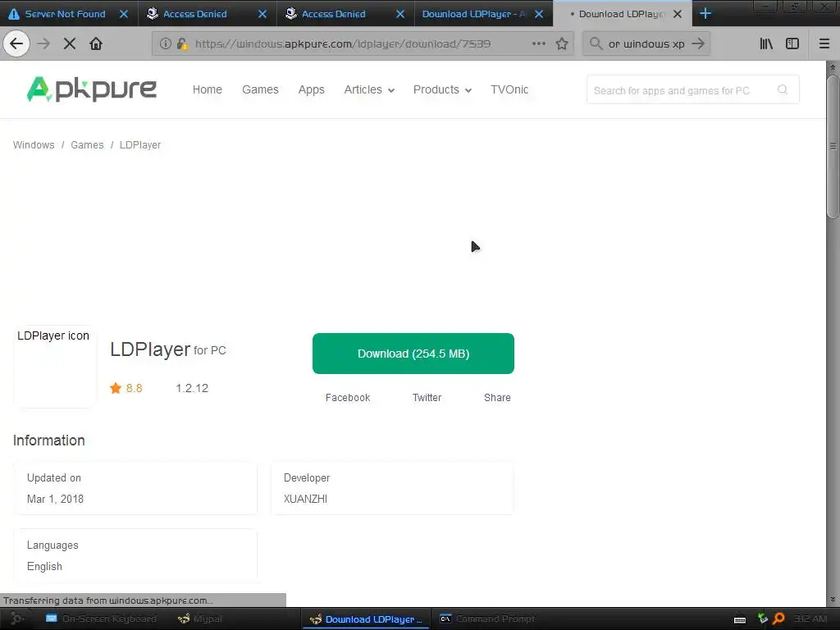The image size is (840, 630).
Task: Open the TVOnic navigation link
Action: pyautogui.click(x=509, y=89)
